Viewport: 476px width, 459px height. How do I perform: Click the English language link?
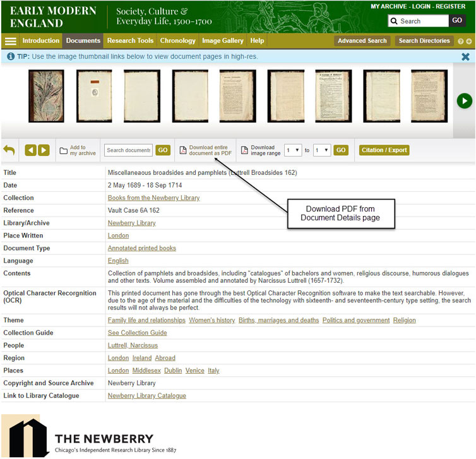(118, 261)
